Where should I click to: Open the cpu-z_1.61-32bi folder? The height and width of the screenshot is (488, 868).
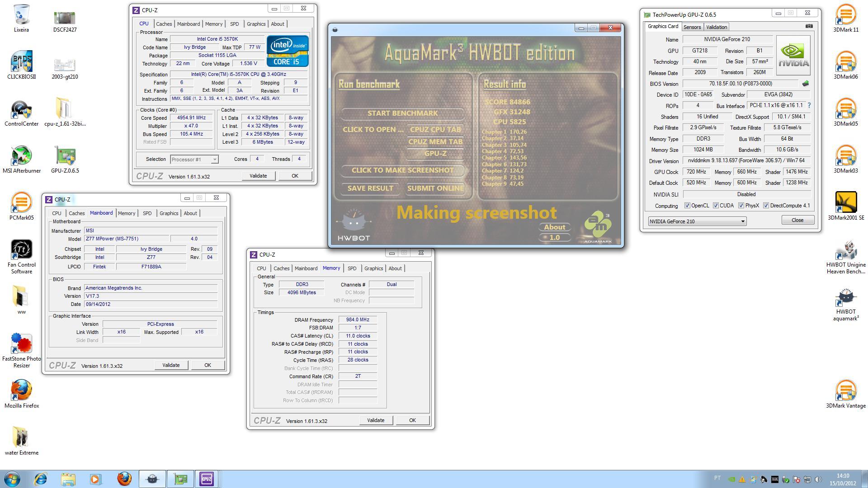(x=65, y=112)
